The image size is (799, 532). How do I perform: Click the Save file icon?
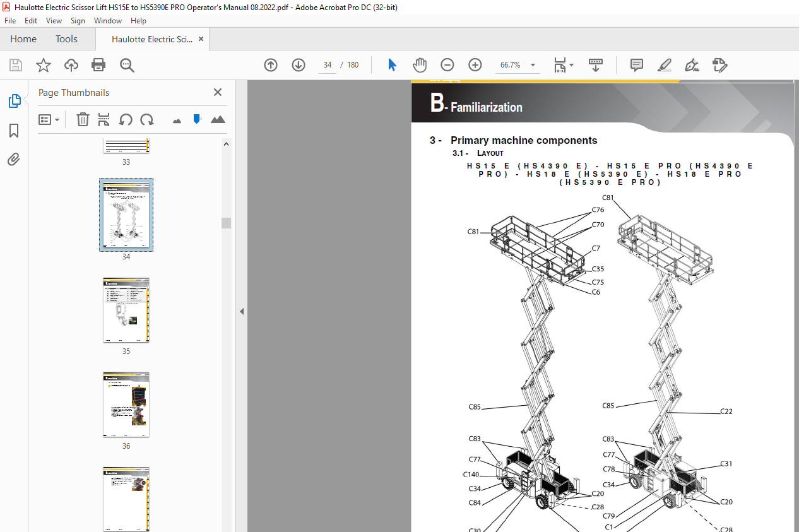[x=16, y=65]
